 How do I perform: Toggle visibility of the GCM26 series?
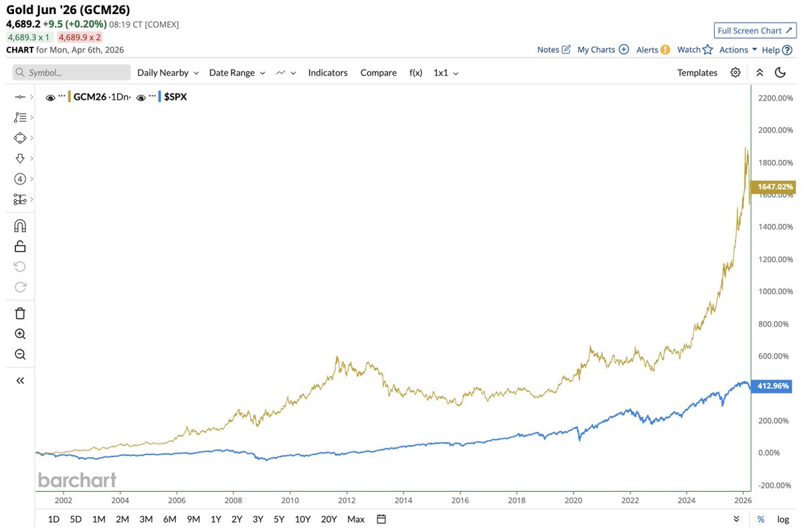coord(50,96)
